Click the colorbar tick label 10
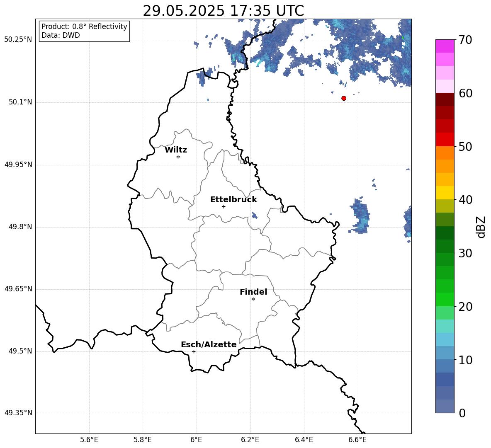Screen dimensions: 491x448 click(465, 360)
